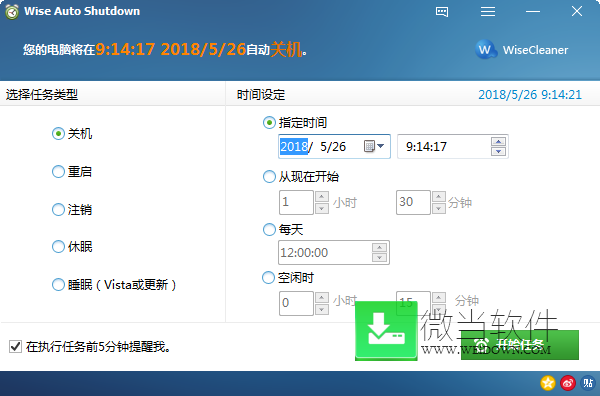This screenshot has width=600, height=396.
Task: Increase the specified time with up arrow
Action: pos(498,142)
